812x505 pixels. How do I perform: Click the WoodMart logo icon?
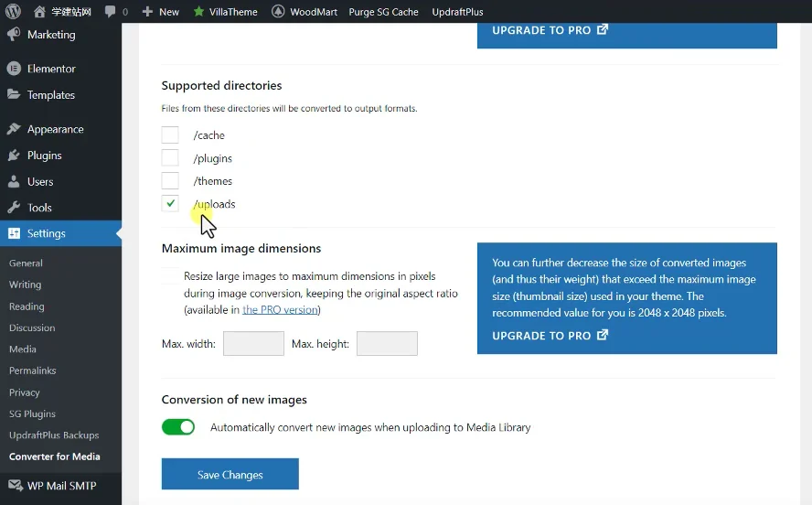click(278, 12)
